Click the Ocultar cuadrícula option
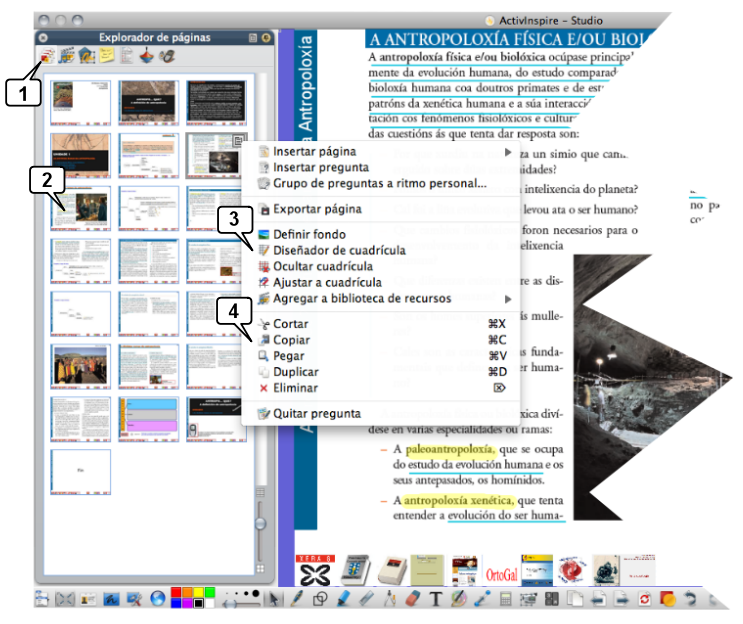Image resolution: width=743 pixels, height=624 pixels. pos(322,267)
